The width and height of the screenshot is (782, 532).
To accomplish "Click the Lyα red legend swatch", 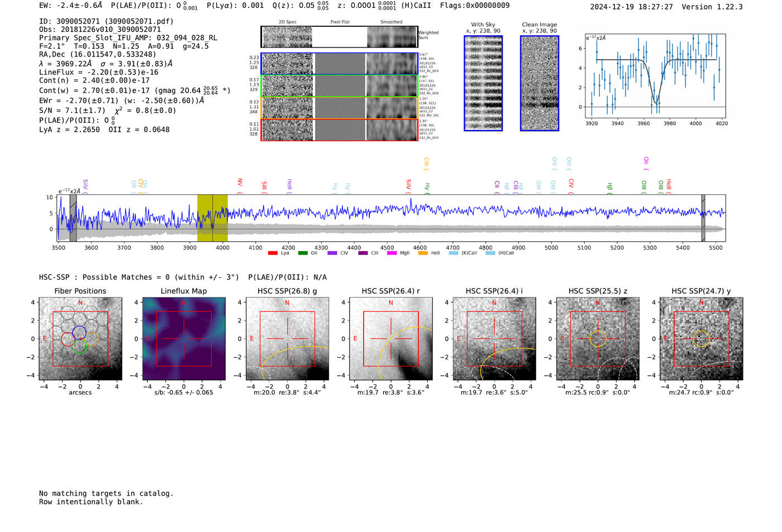I will (273, 253).
